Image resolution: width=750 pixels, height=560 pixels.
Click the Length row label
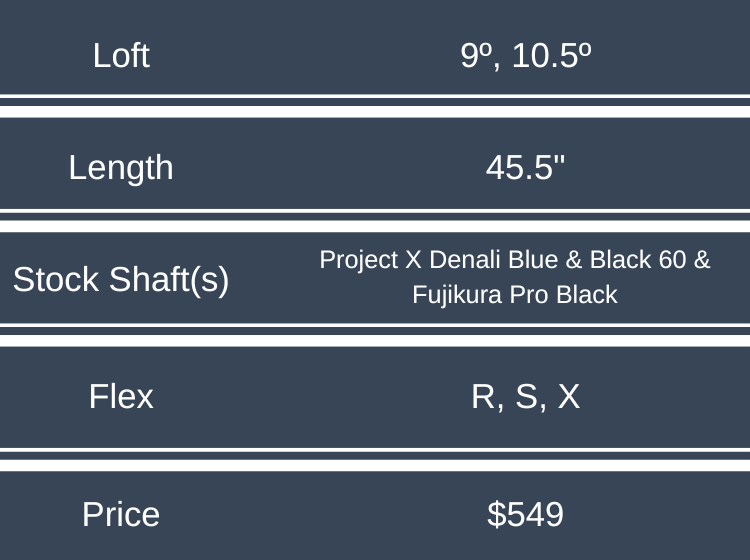coord(121,167)
